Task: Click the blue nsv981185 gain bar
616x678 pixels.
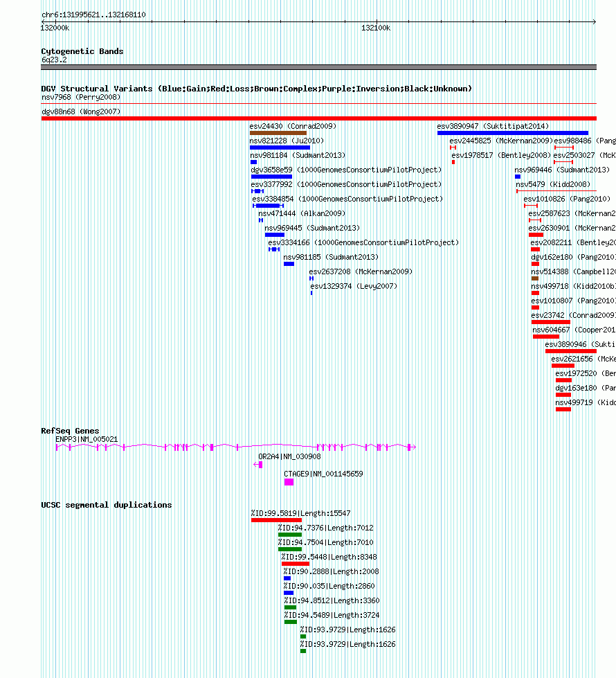Action: (x=289, y=264)
